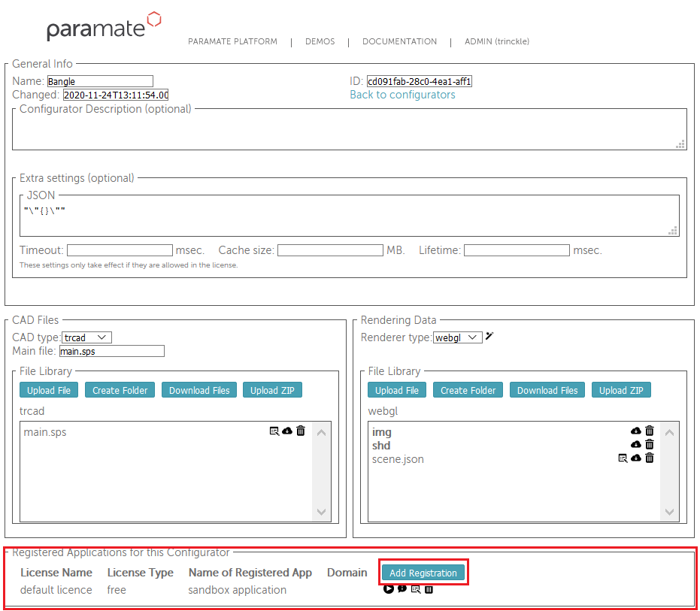Download main.sps via the cloud icon
700x611 pixels.
pyautogui.click(x=287, y=431)
